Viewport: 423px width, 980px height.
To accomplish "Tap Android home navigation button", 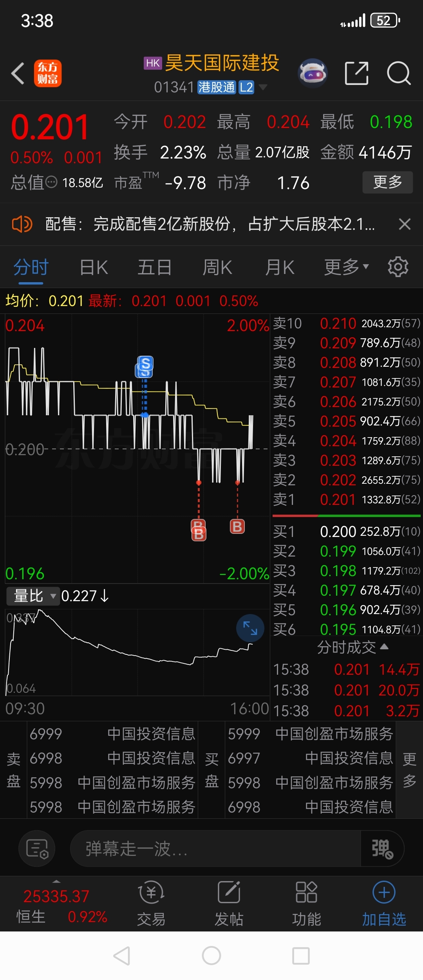I will pyautogui.click(x=211, y=956).
